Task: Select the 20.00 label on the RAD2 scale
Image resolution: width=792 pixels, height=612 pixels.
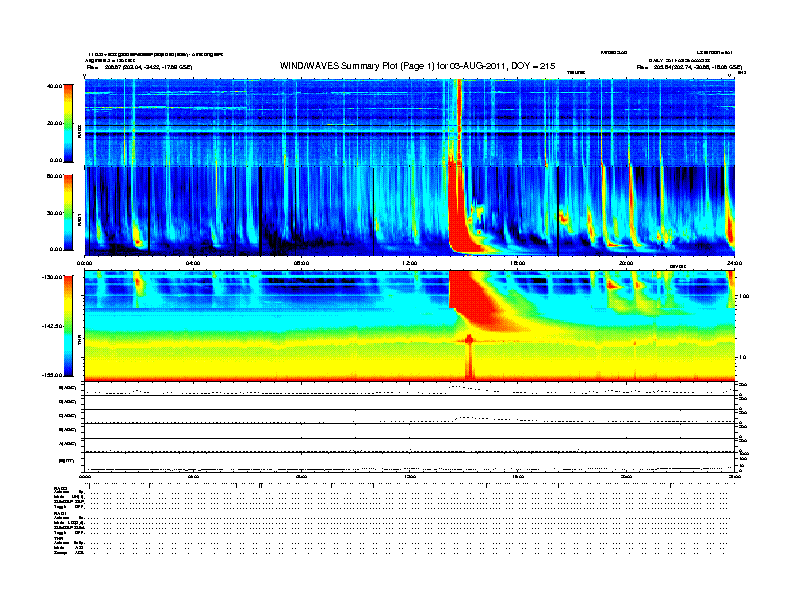Action: coord(55,123)
